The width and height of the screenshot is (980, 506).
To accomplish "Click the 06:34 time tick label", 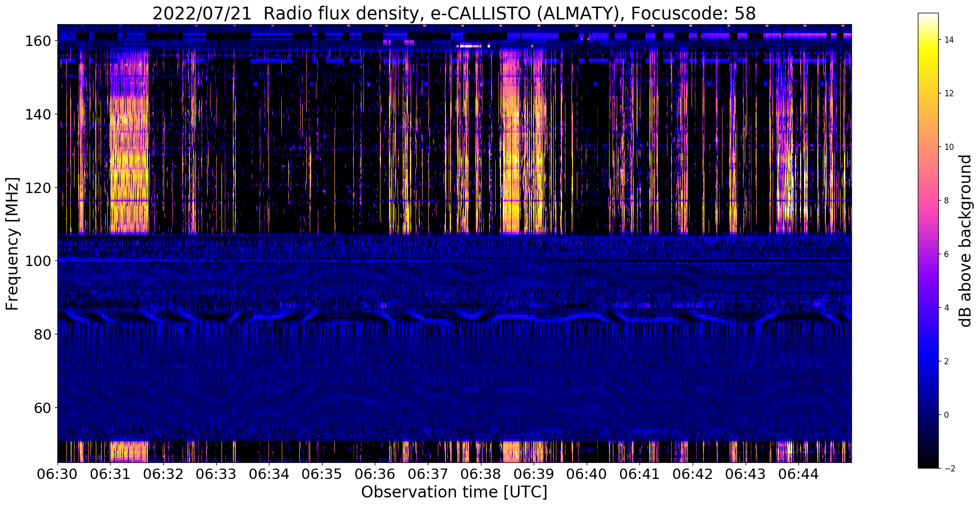I will pos(269,474).
